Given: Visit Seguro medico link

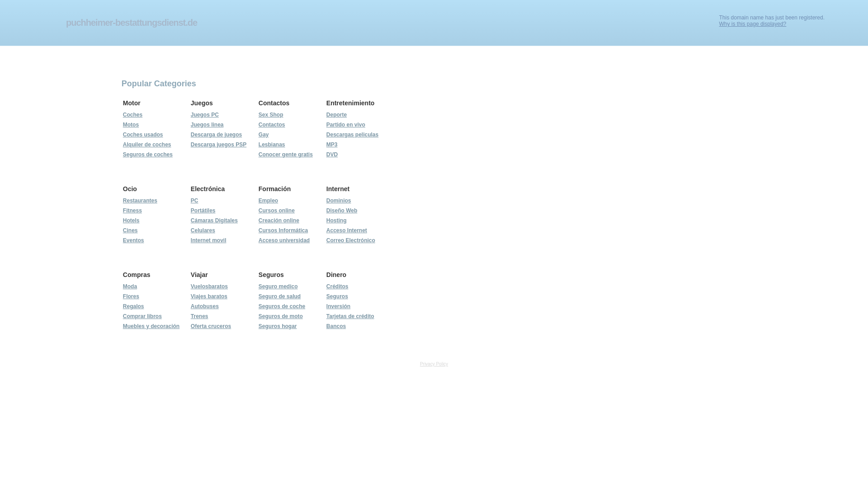Looking at the screenshot, I should tap(278, 286).
